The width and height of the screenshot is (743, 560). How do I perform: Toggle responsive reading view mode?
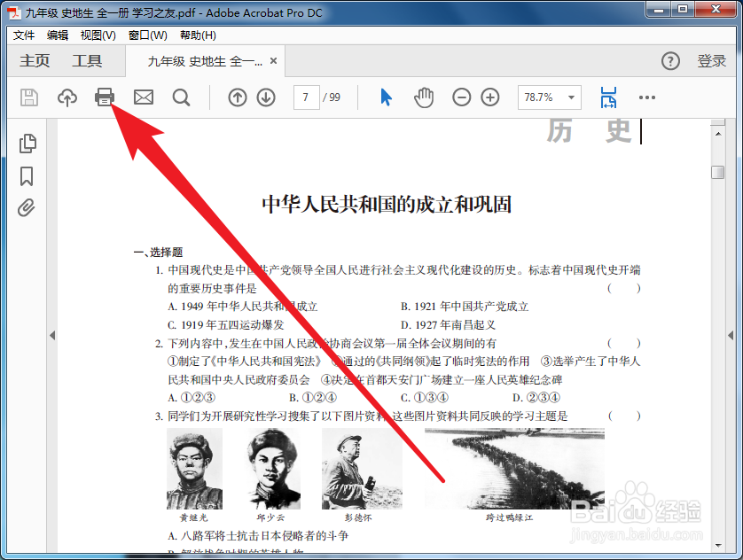click(x=608, y=97)
